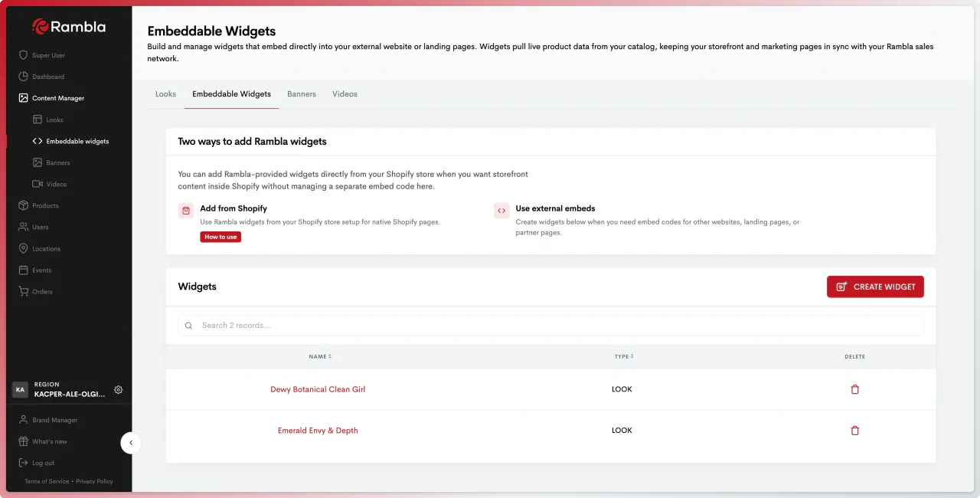Click LOOK type in Dewy Botanical row

pyautogui.click(x=622, y=389)
